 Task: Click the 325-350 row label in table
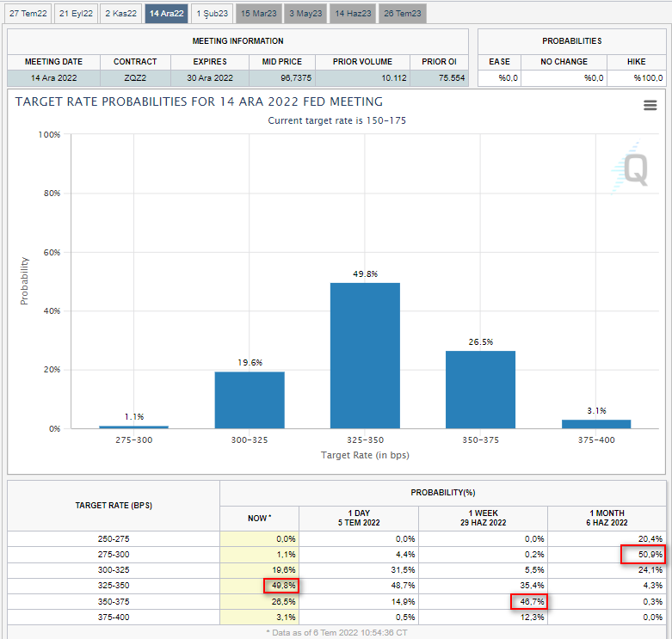tap(114, 586)
